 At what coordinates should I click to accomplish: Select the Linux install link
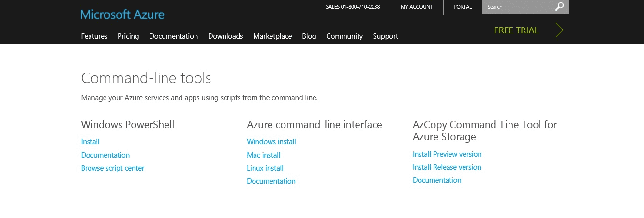coord(265,168)
